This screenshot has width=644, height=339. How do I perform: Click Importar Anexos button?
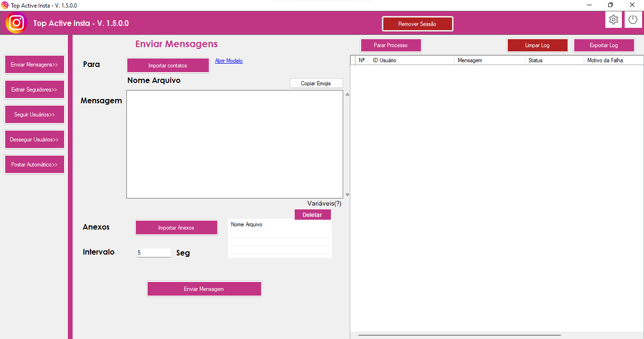pyautogui.click(x=176, y=228)
